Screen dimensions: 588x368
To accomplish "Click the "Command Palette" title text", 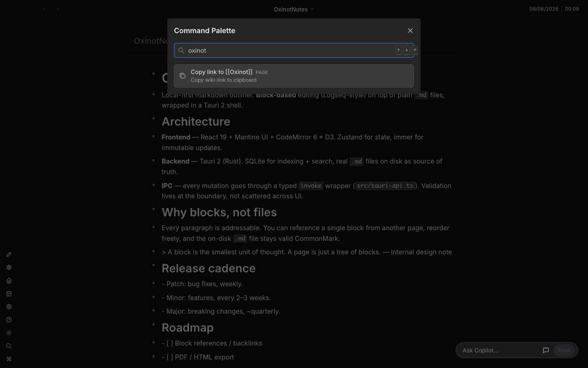I will click(x=205, y=31).
